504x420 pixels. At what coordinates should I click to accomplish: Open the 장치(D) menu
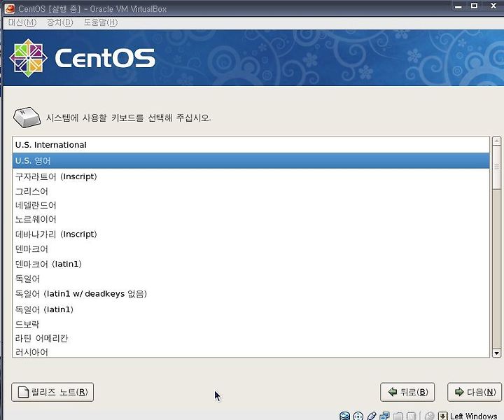(60, 22)
